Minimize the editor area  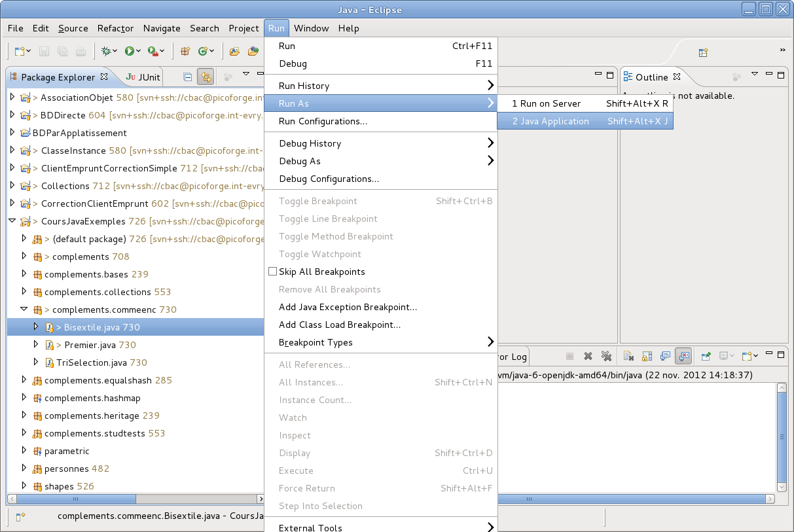pos(598,75)
